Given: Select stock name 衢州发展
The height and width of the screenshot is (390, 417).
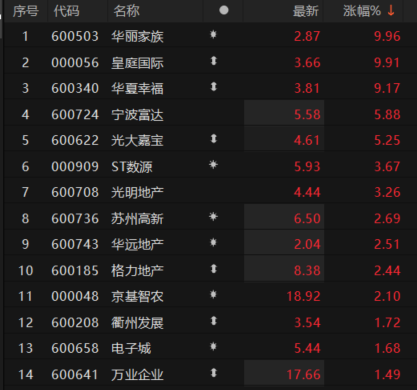Looking at the screenshot, I should pyautogui.click(x=137, y=323).
